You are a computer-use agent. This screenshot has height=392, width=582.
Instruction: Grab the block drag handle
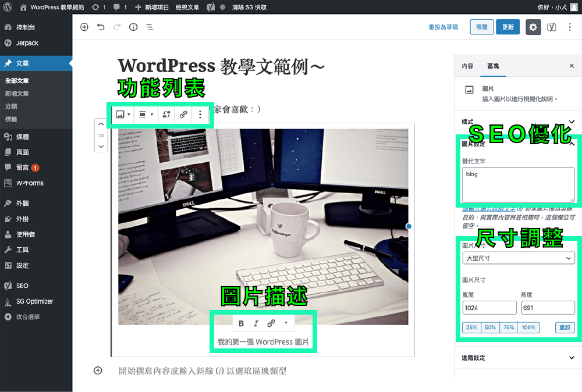(x=101, y=136)
